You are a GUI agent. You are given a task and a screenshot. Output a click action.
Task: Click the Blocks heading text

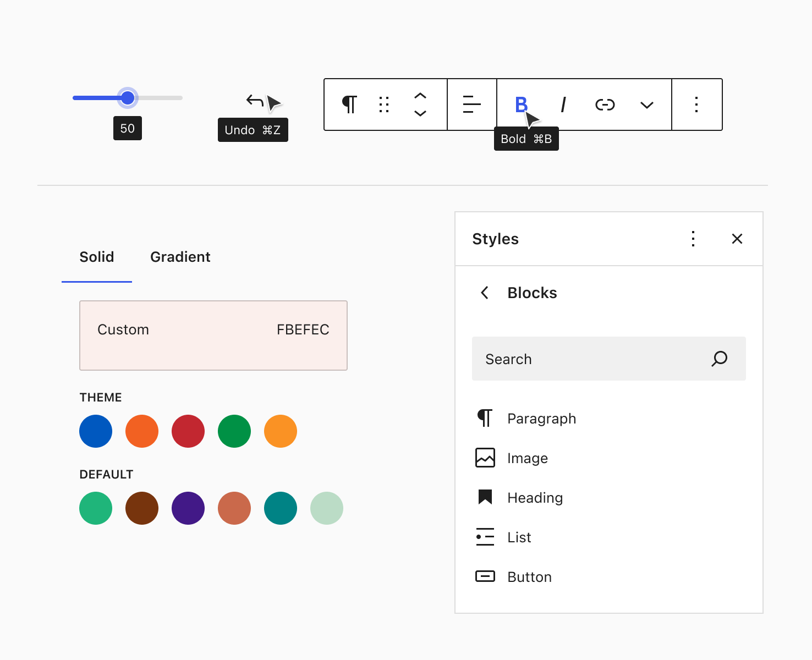click(533, 293)
